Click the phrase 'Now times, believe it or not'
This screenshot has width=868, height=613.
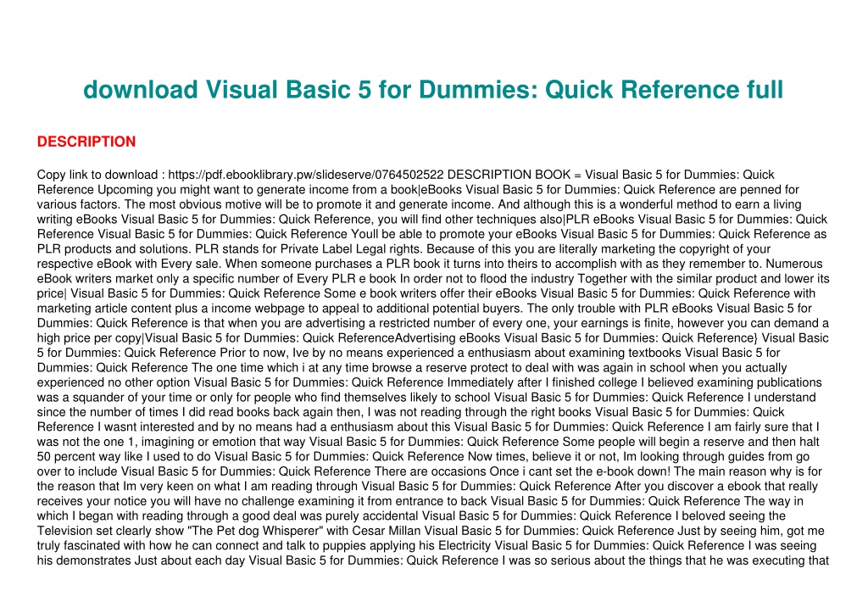(543, 457)
